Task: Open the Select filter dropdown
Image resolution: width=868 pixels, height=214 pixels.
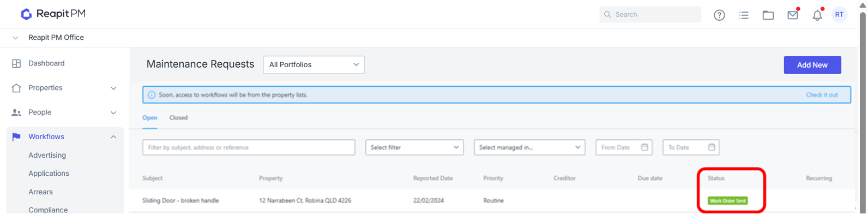Action: [414, 147]
